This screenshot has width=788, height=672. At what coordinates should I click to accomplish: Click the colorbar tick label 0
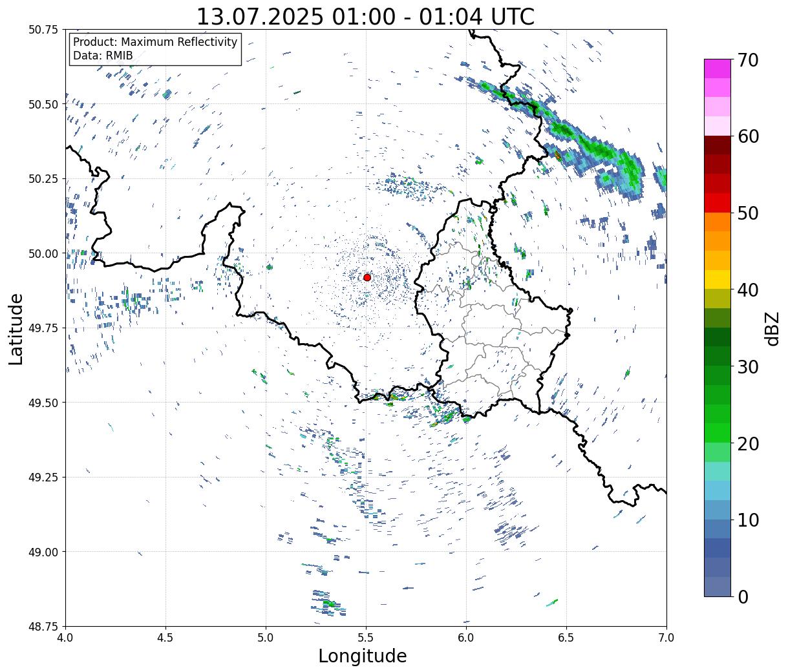click(742, 597)
